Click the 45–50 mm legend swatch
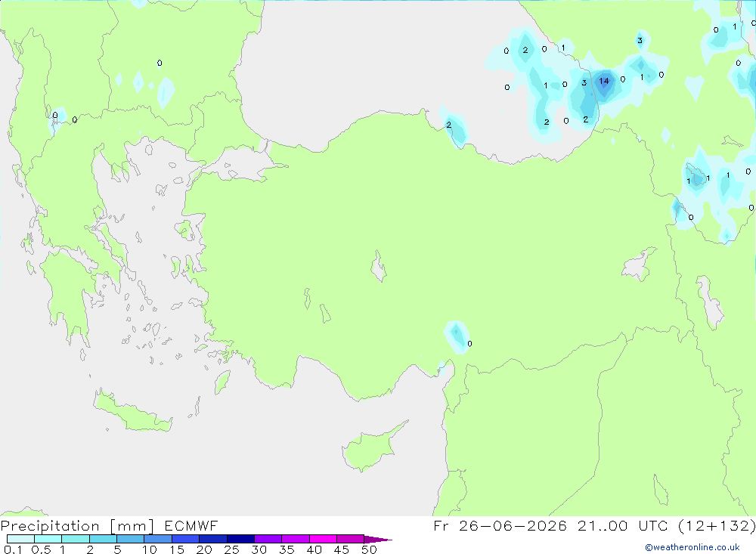This screenshot has height=554, width=756. click(351, 539)
